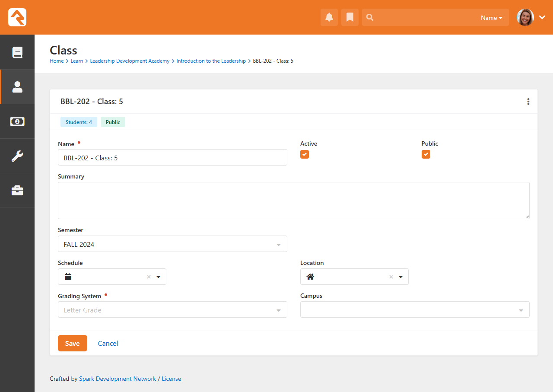Click the Class page heading
This screenshot has height=392, width=553.
coord(64,50)
